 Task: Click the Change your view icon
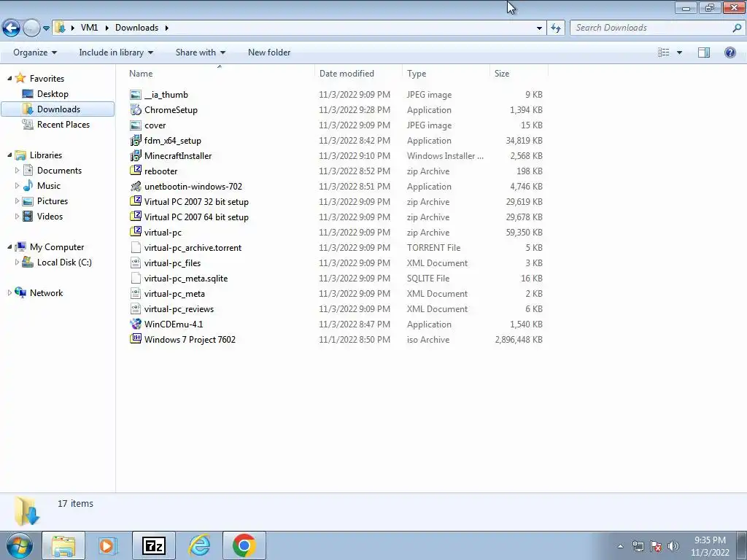click(x=664, y=52)
